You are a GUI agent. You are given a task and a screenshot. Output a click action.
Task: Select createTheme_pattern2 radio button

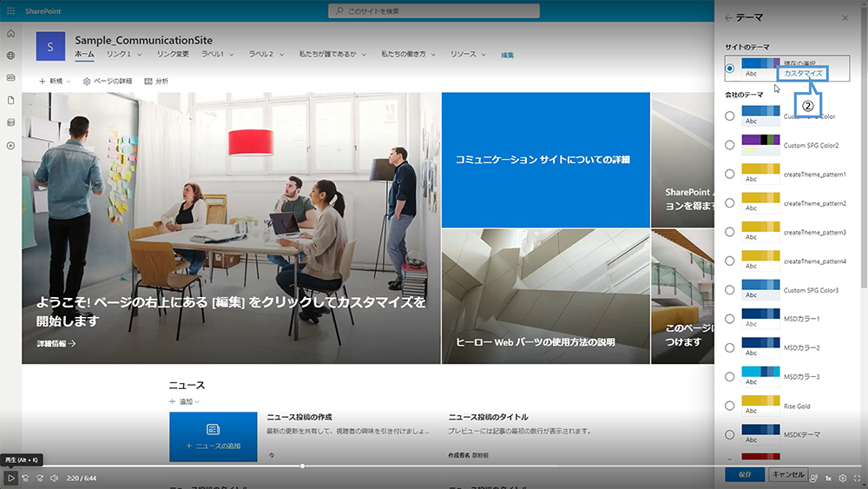coord(730,203)
